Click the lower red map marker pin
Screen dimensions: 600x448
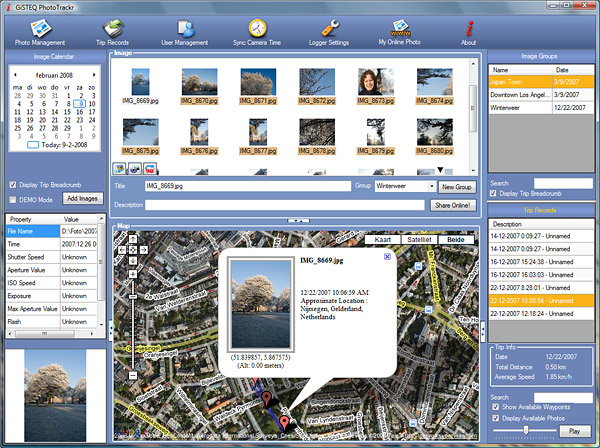[x=284, y=423]
